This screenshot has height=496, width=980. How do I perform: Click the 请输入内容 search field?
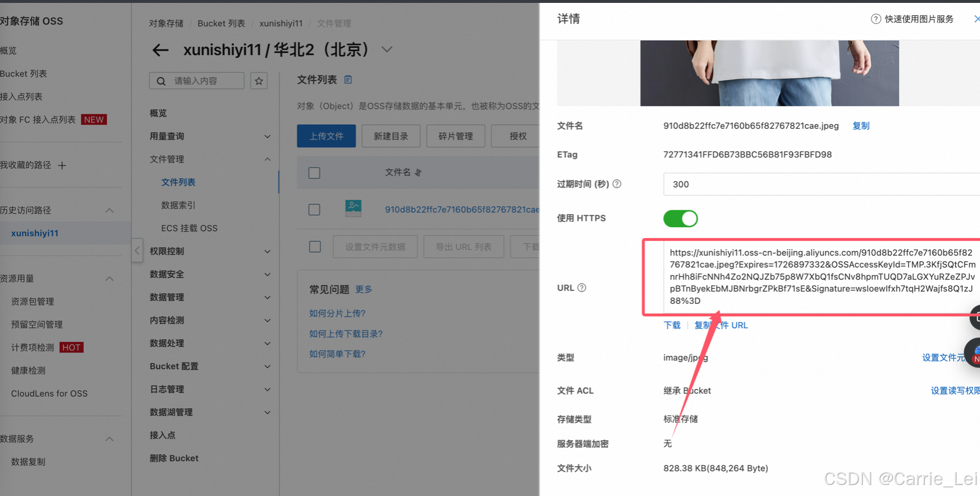tap(197, 81)
